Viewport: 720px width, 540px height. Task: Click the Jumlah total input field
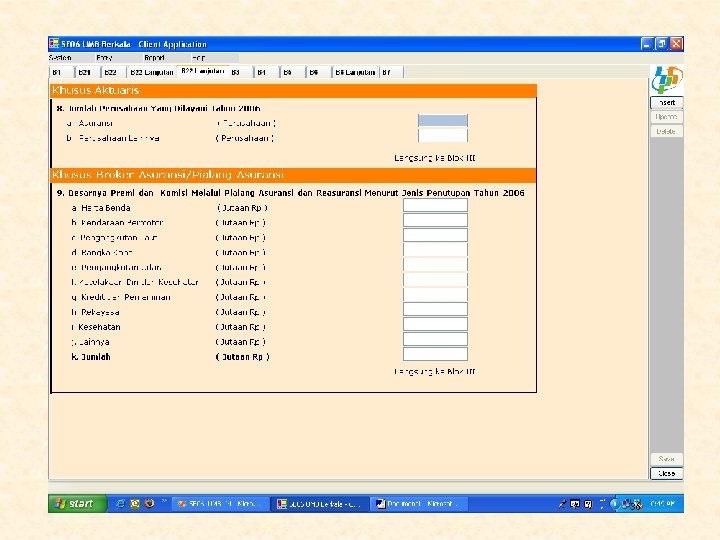click(x=435, y=354)
